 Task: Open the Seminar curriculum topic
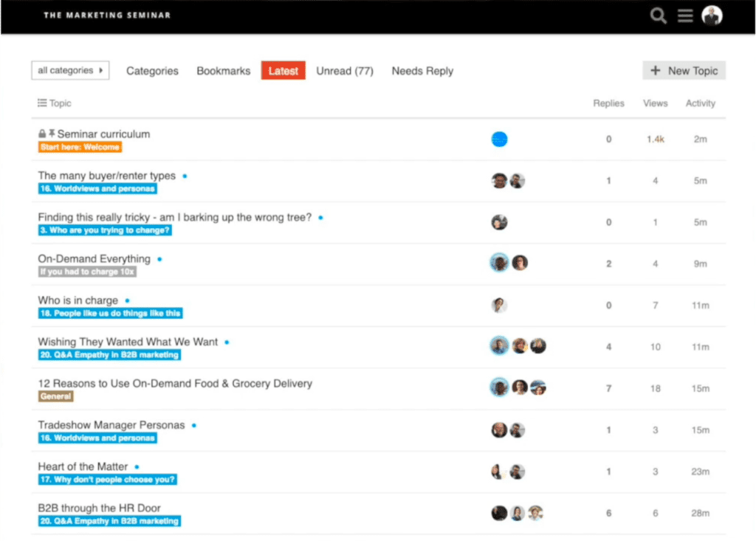tap(103, 134)
